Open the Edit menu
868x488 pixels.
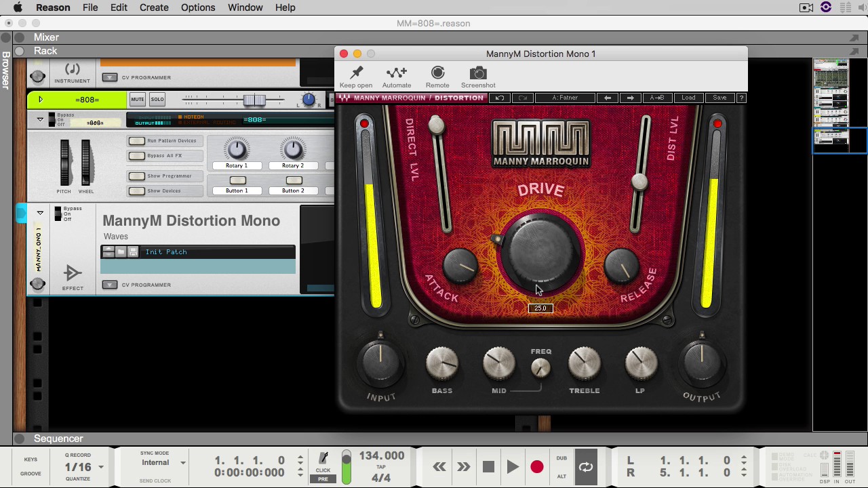pos(119,7)
